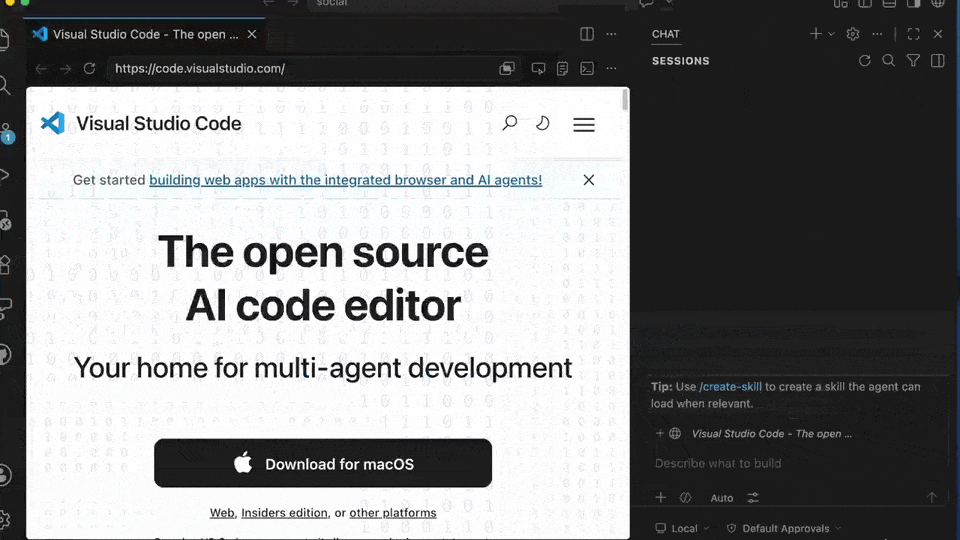This screenshot has height=540, width=960.
Task: Start a new chat with plus icon
Action: tap(815, 34)
